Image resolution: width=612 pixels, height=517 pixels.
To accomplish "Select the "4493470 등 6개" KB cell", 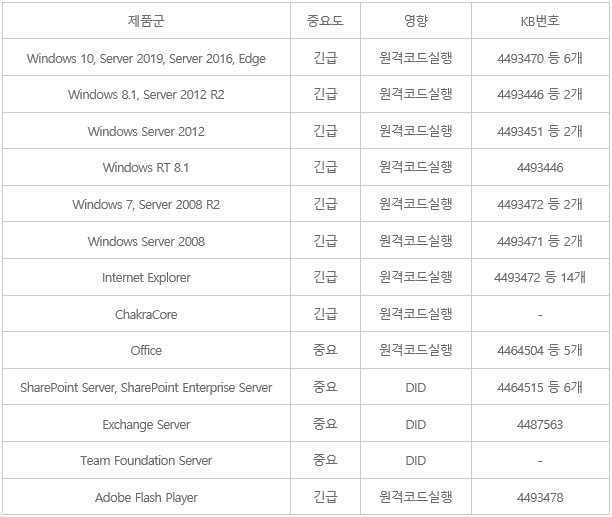I will 539,58.
